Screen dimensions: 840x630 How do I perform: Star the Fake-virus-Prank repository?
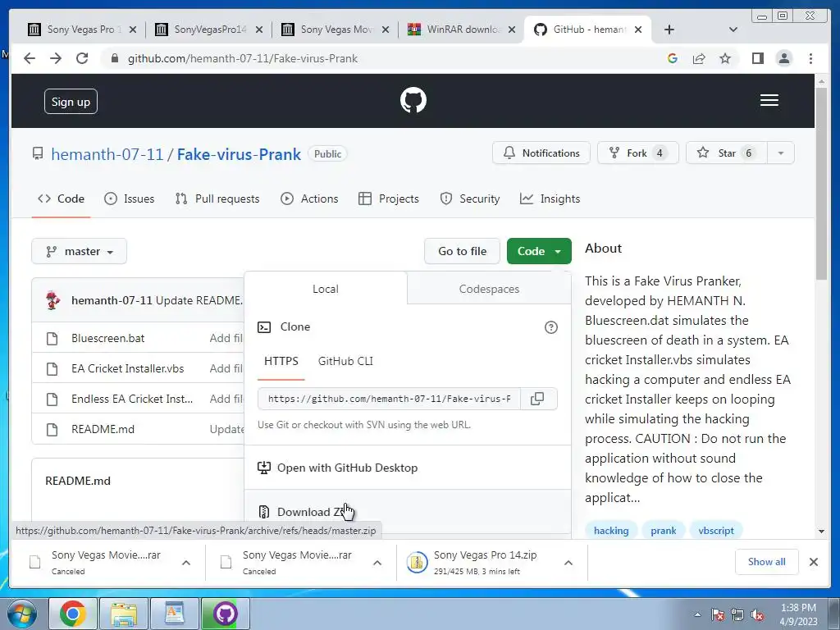pos(726,153)
